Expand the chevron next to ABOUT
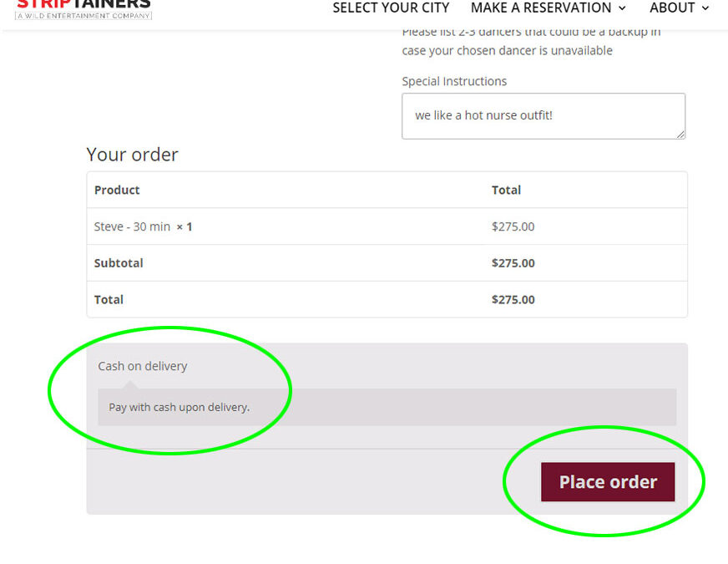Viewport: 728px width, 564px height. pos(705,8)
